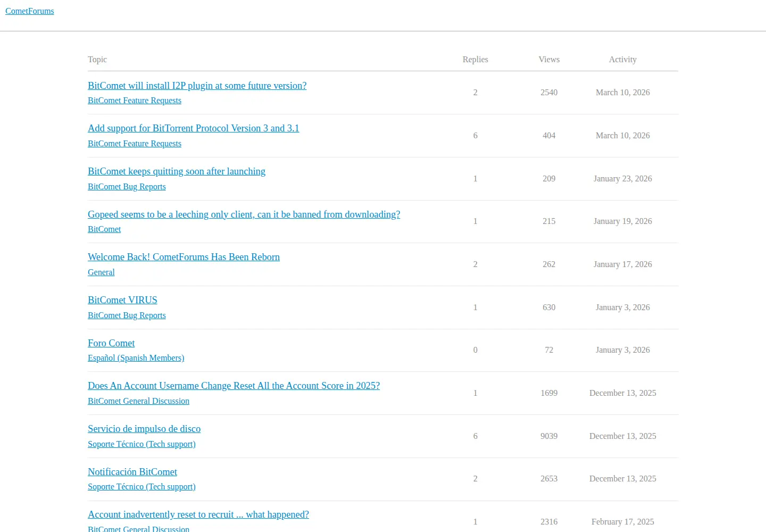The height and width of the screenshot is (532, 766).
Task: Open 'Account inadvertently reset to recruit' topic
Action: pyautogui.click(x=198, y=514)
